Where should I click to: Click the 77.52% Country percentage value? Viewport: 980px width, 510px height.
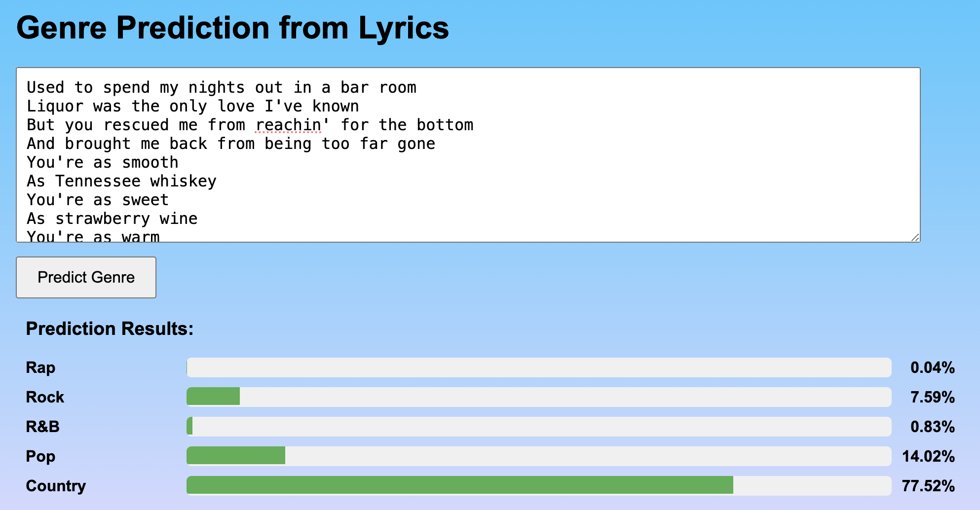[928, 485]
